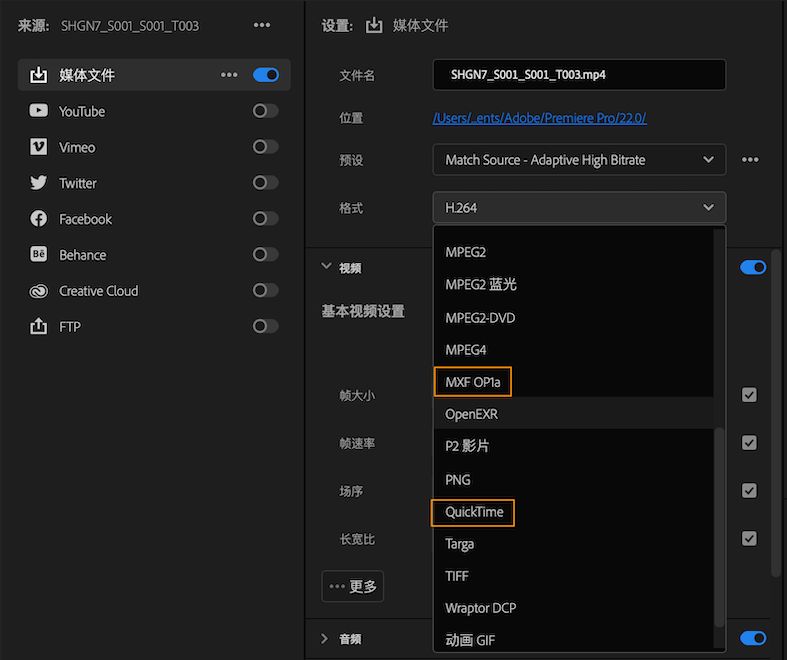The width and height of the screenshot is (787, 660).
Task: Click the Vimeo logo icon
Action: [x=39, y=147]
